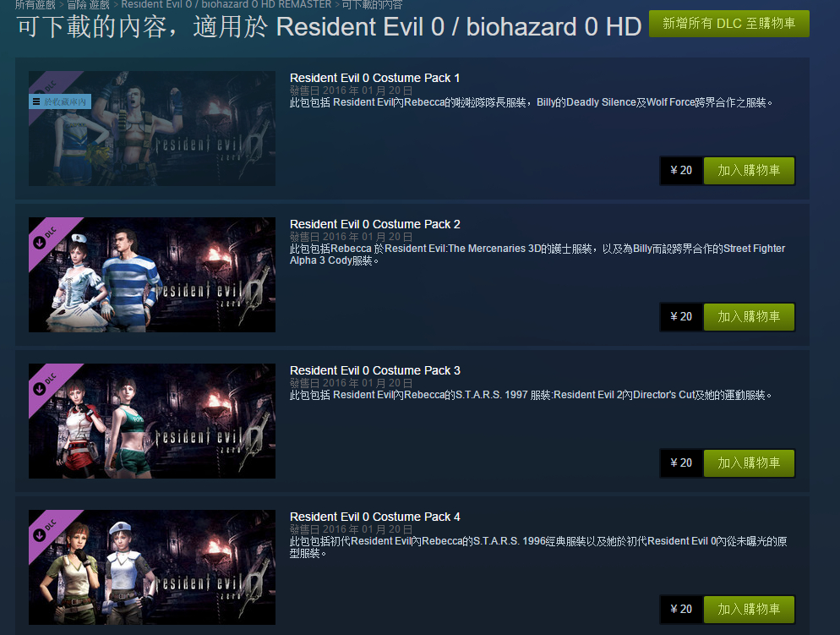Add Costume Pack 4 to the cart

749,610
